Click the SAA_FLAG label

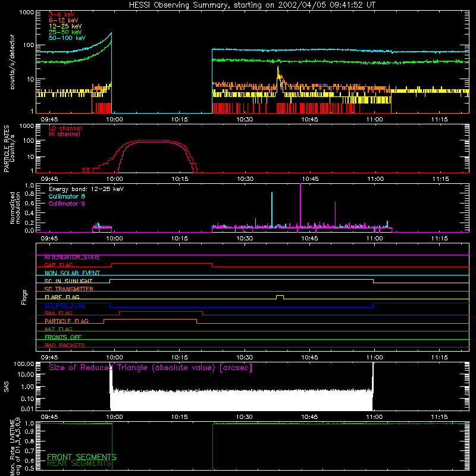(58, 314)
